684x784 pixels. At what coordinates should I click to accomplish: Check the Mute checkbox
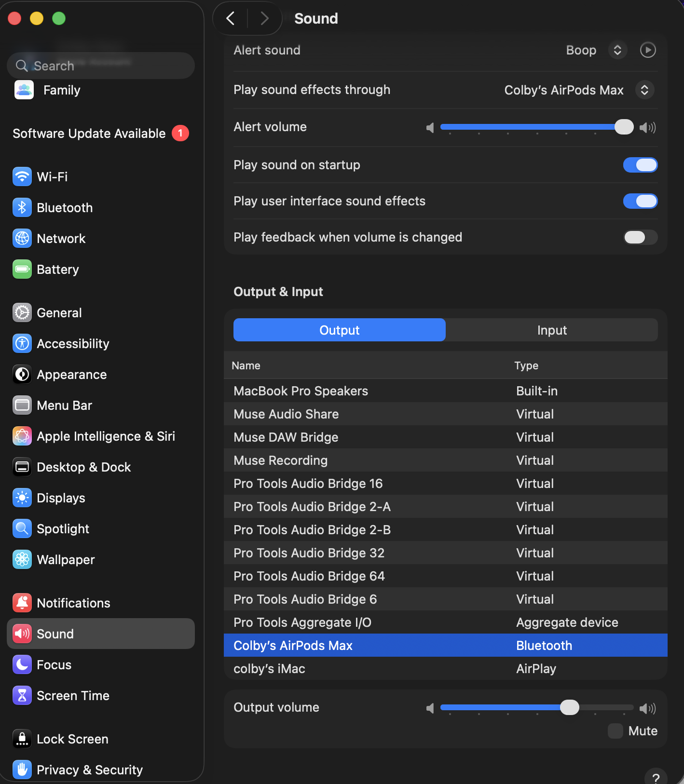tap(616, 731)
